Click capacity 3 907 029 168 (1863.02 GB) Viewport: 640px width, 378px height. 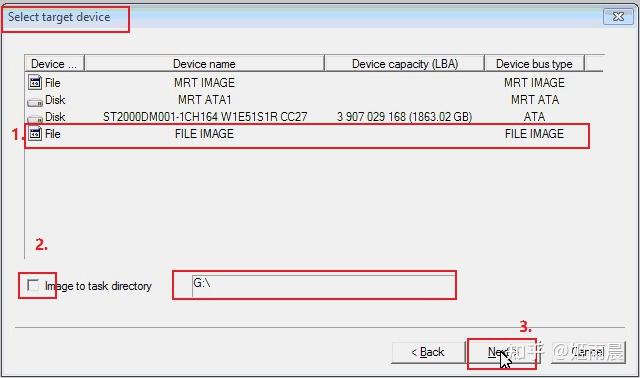(404, 117)
